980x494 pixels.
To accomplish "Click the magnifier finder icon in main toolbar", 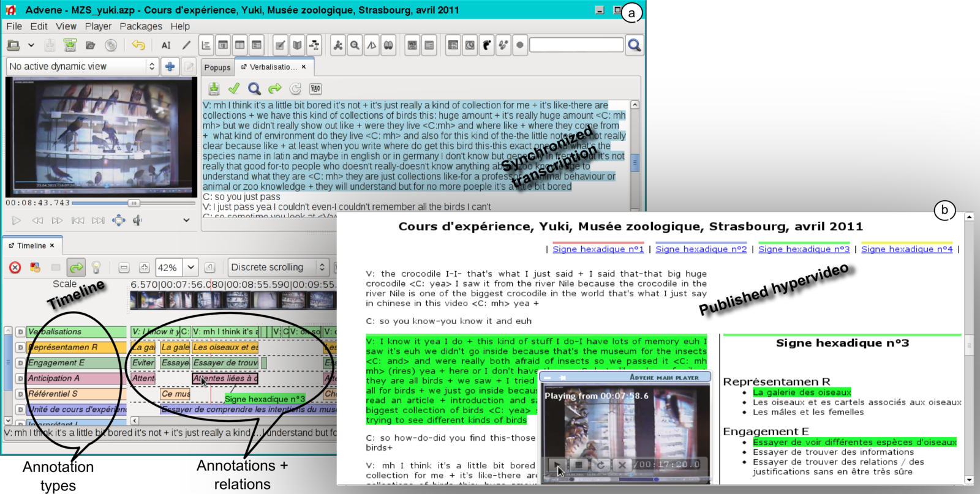I will (355, 45).
